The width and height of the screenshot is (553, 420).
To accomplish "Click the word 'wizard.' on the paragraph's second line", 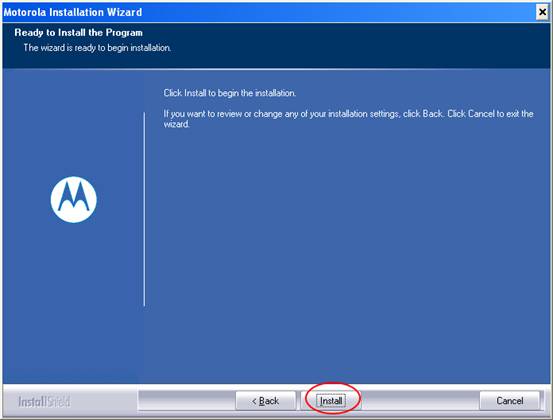I will (x=176, y=124).
